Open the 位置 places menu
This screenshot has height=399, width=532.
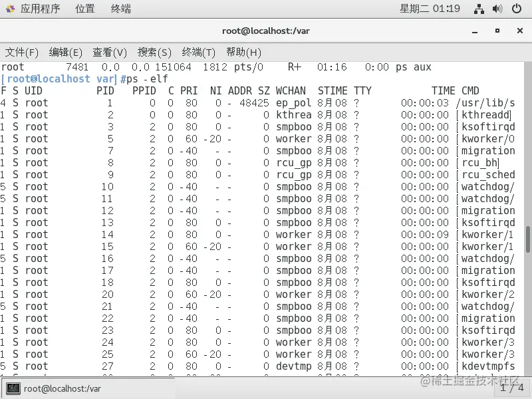pyautogui.click(x=85, y=9)
